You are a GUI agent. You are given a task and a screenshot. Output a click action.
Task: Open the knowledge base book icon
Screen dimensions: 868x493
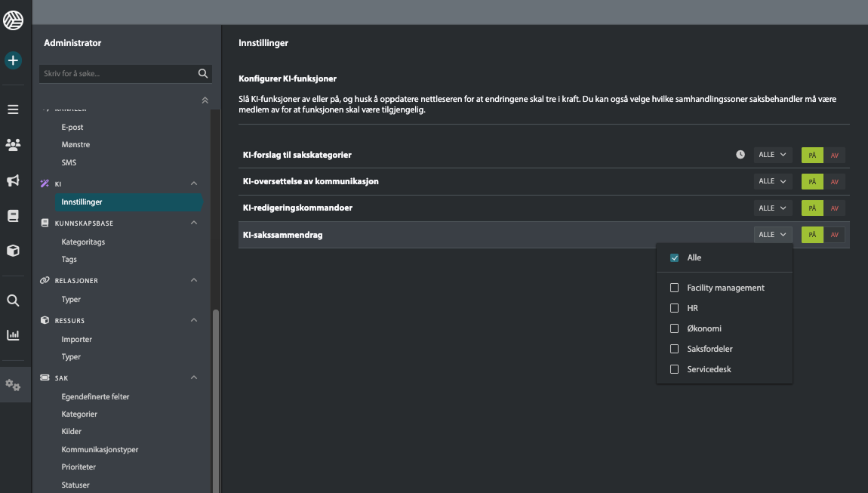[13, 216]
